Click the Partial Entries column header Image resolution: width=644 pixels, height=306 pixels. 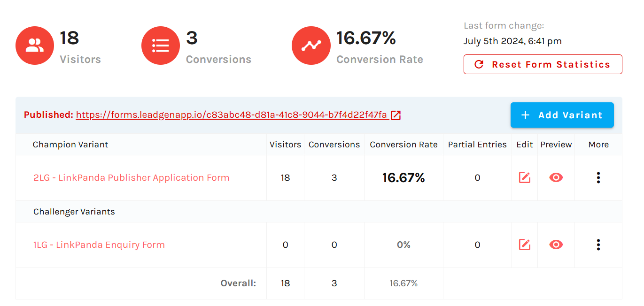tap(478, 145)
